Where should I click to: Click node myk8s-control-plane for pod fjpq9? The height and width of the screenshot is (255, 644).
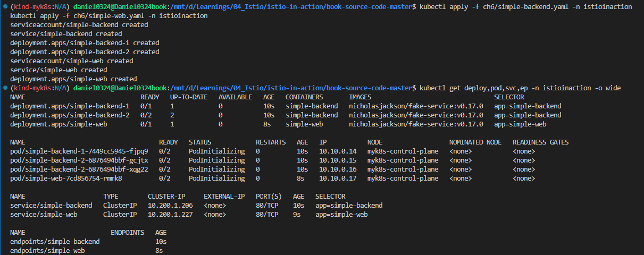click(403, 151)
